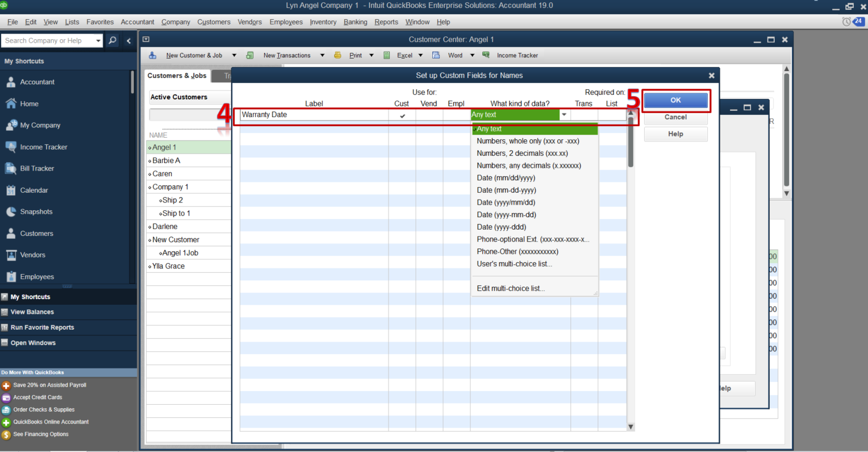Open Active Customers filter dropdown
Viewport: 868px width, 452px height.
[x=190, y=97]
